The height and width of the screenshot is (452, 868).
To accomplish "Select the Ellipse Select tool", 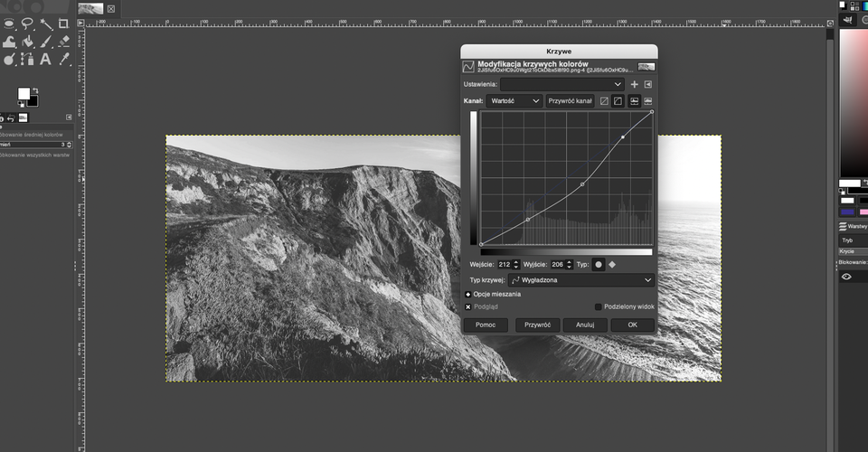I will point(9,24).
